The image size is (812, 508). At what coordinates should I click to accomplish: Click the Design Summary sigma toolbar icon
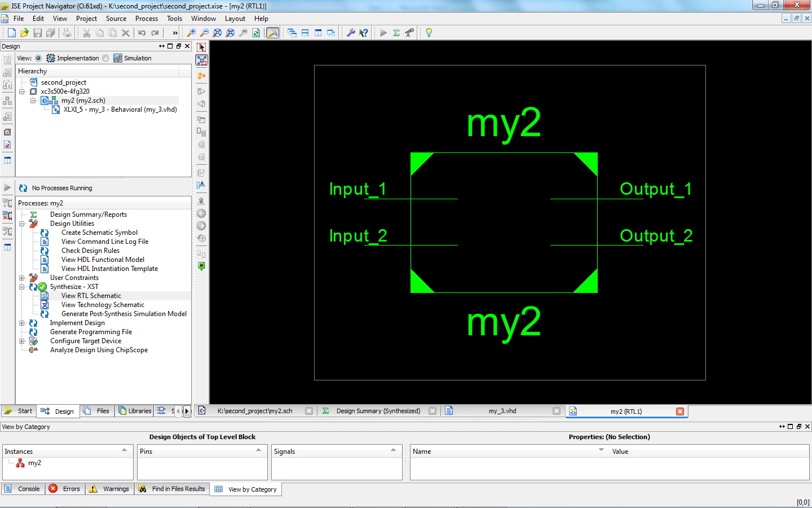(396, 33)
